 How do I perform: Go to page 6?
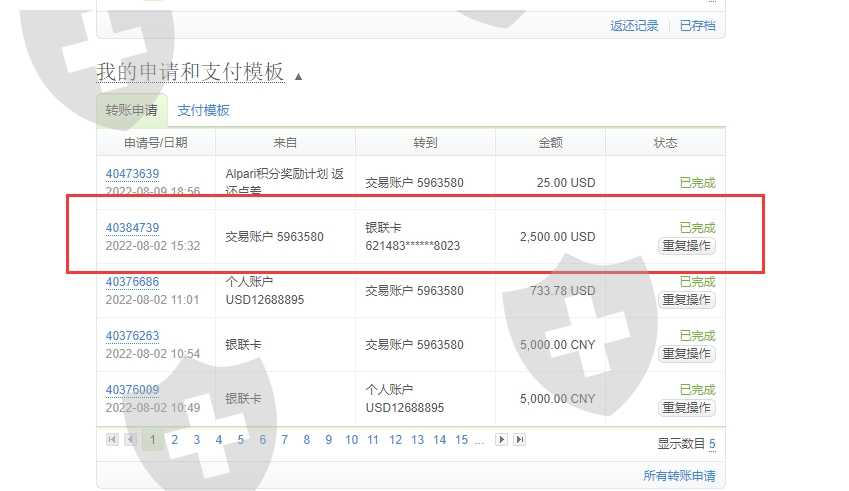[263, 440]
